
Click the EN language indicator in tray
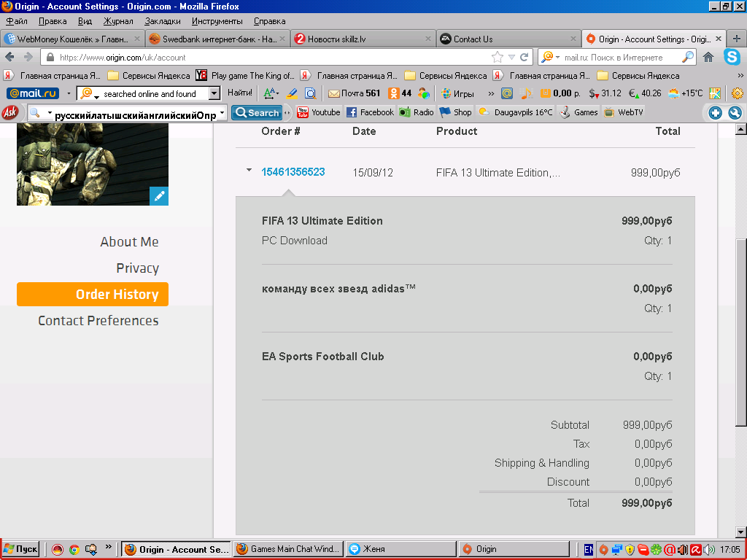point(589,550)
